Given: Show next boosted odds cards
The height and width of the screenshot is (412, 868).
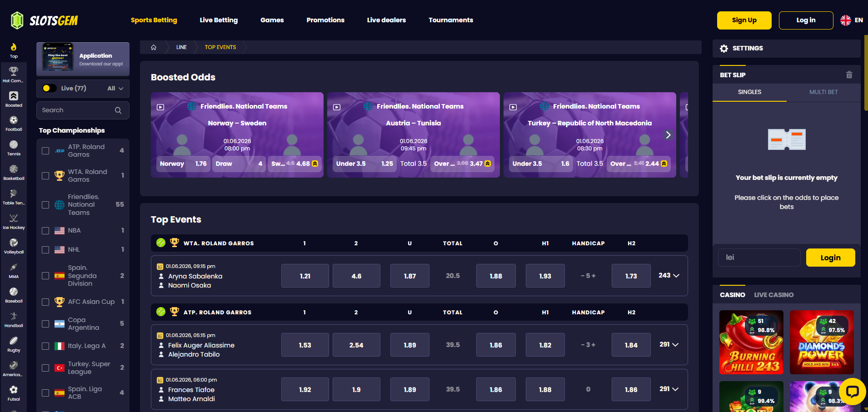Looking at the screenshot, I should (668, 135).
